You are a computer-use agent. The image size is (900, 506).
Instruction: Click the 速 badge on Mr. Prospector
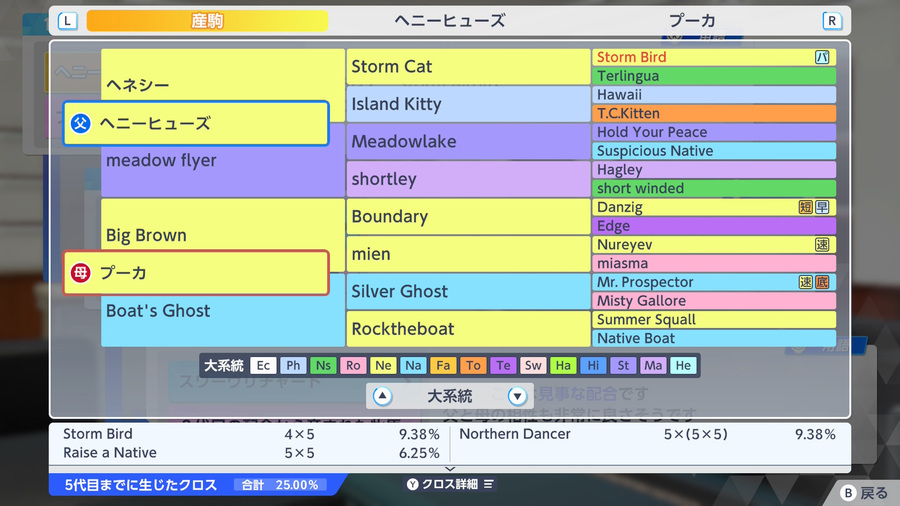point(806,282)
